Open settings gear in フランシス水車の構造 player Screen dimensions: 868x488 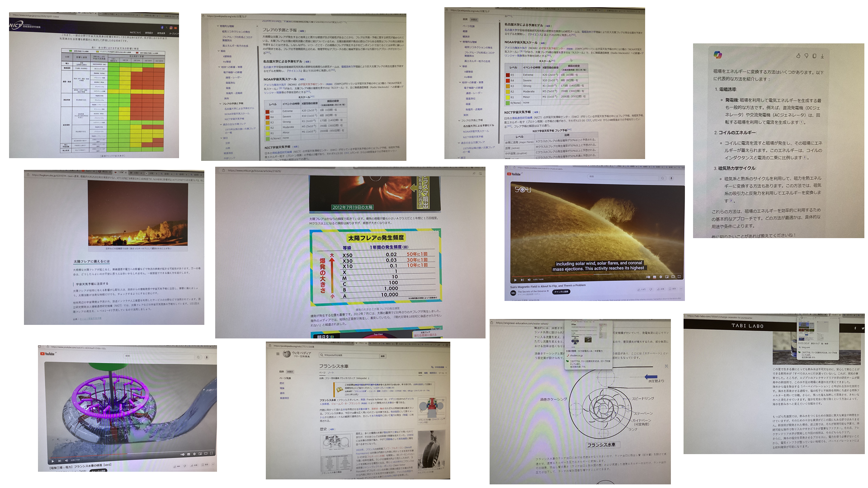pos(194,454)
